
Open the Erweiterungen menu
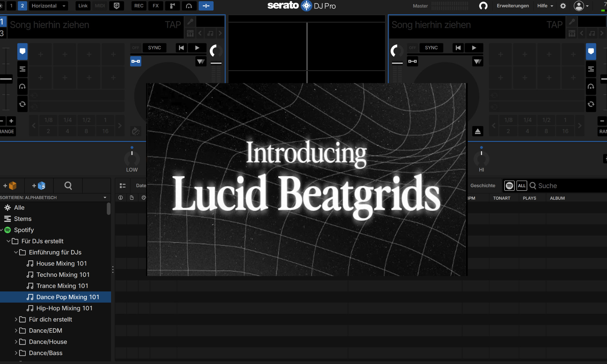[x=513, y=6]
